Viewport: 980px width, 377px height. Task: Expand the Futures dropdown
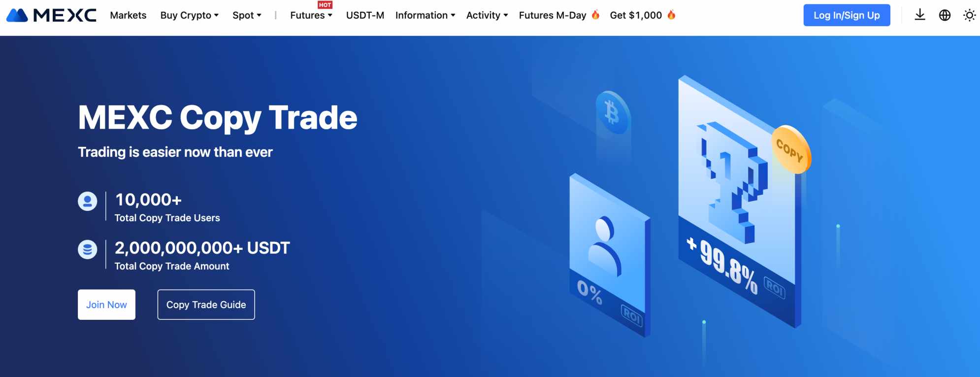tap(311, 15)
